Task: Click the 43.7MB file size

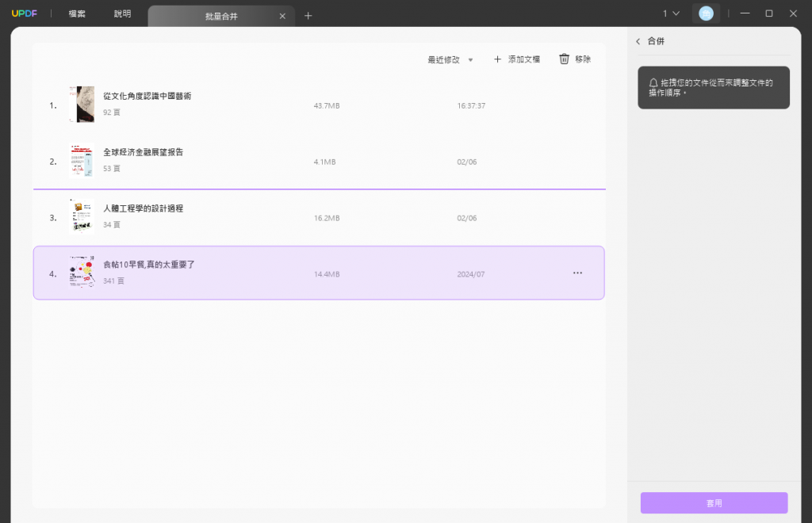Action: click(327, 105)
